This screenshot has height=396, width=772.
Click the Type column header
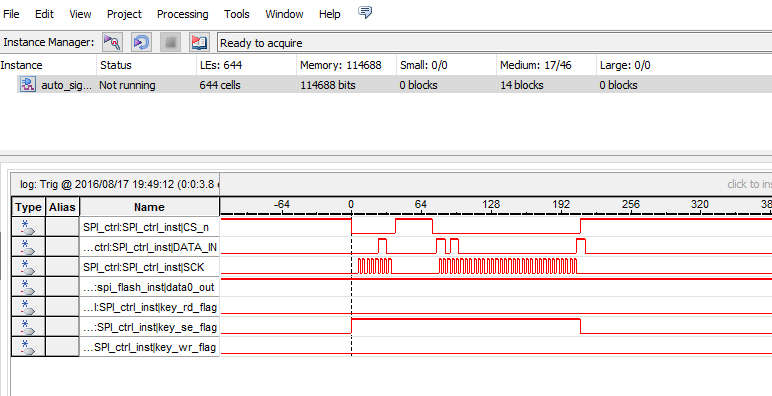(28, 207)
